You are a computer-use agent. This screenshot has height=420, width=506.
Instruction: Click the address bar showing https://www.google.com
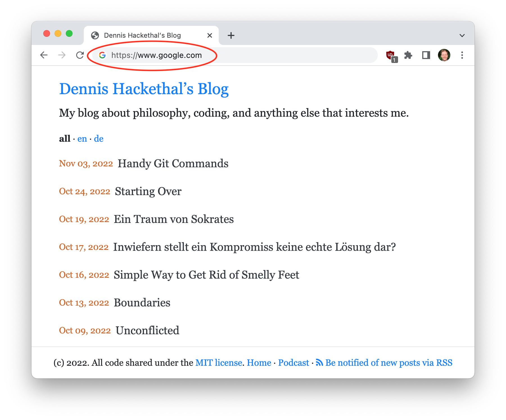click(235, 55)
